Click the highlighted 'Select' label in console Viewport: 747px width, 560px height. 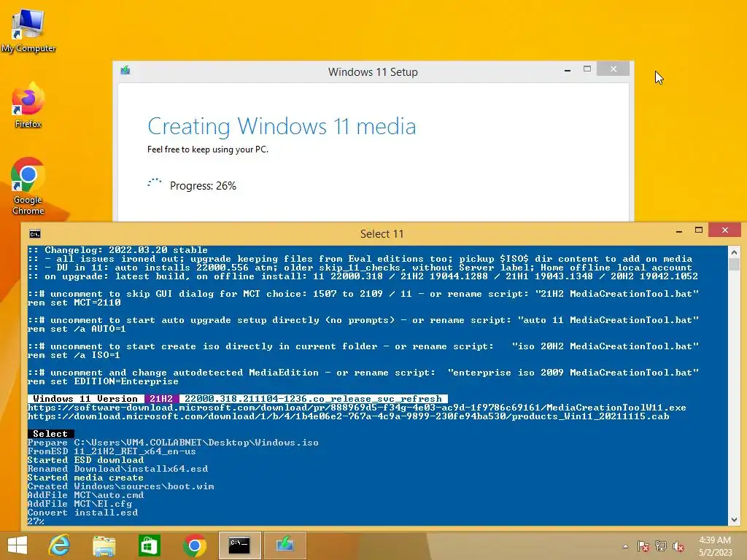[x=50, y=434]
